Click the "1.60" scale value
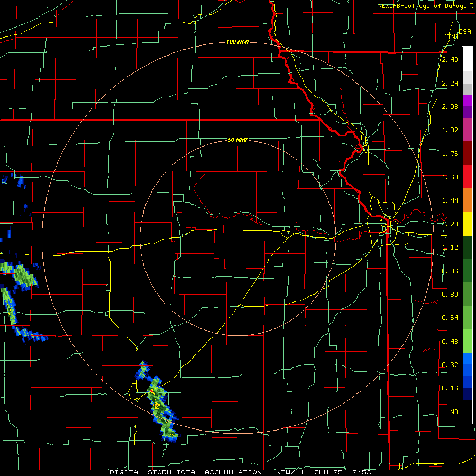The width and height of the screenshot is (476, 476). point(450,177)
